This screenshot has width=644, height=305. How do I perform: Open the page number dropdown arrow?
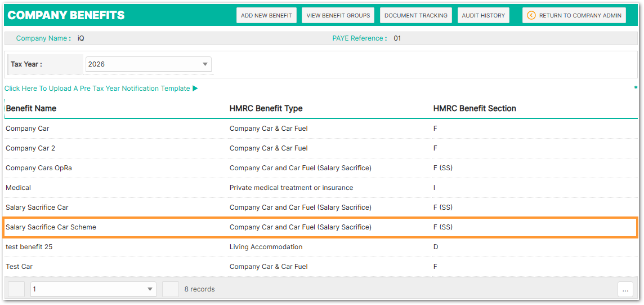[150, 289]
